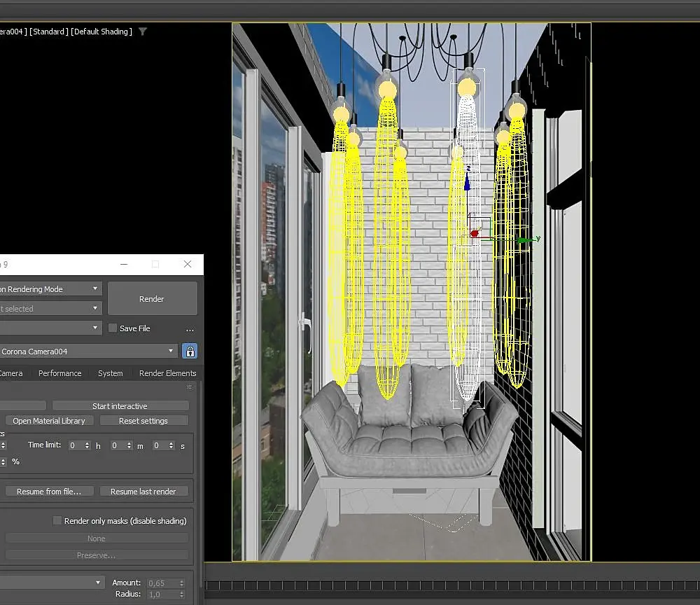700x605 pixels.
Task: Click the Start interactive button
Action: 120,406
